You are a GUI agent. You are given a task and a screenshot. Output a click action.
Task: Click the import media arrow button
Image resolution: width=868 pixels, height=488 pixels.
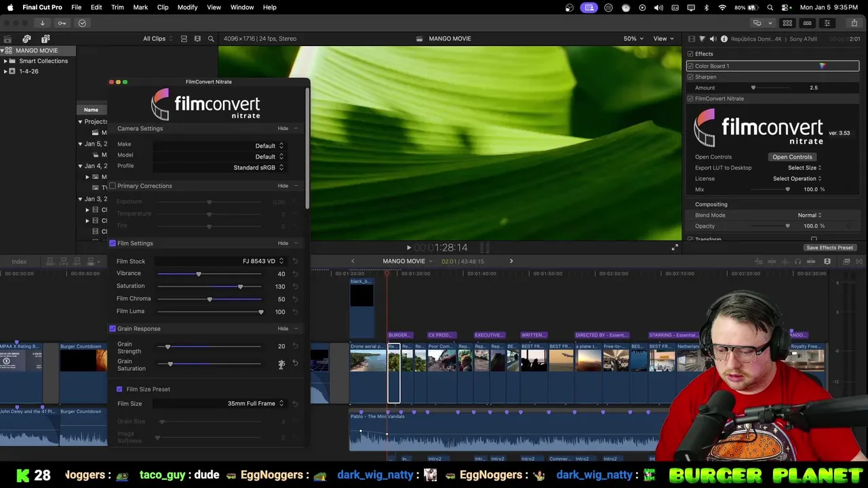(x=42, y=23)
